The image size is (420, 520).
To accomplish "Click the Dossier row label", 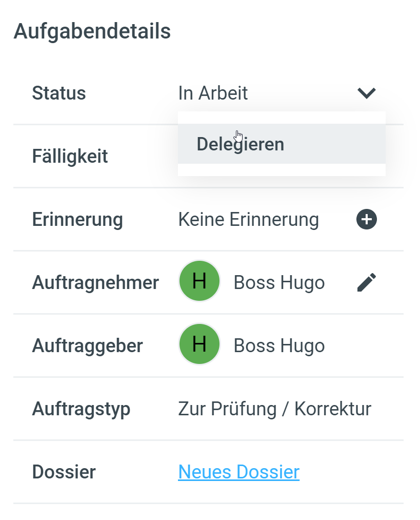I will tap(64, 472).
